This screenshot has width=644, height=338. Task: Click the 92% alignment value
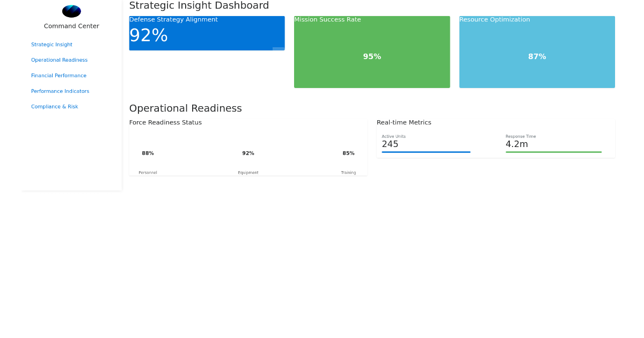149,36
